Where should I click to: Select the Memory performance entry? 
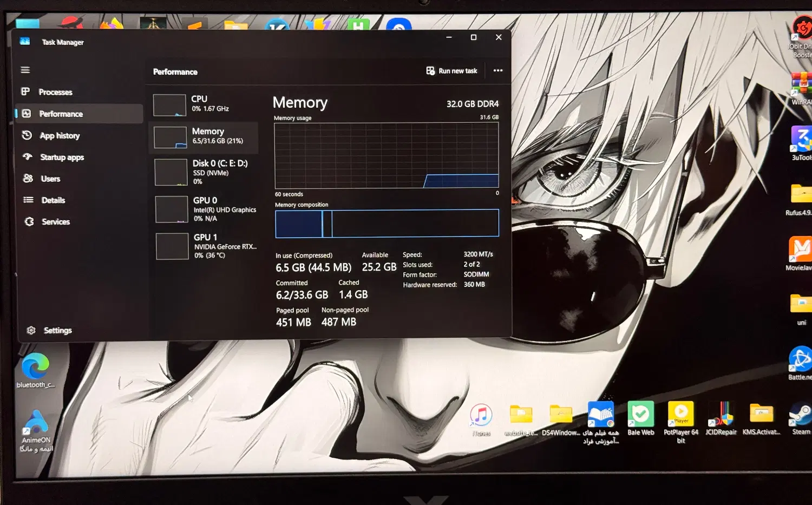(204, 137)
